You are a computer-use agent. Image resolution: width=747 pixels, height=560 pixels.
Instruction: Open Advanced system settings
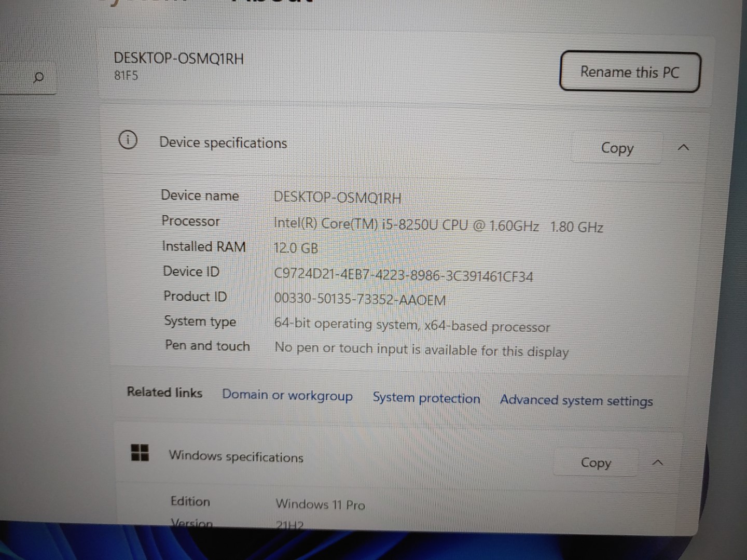[x=576, y=400]
